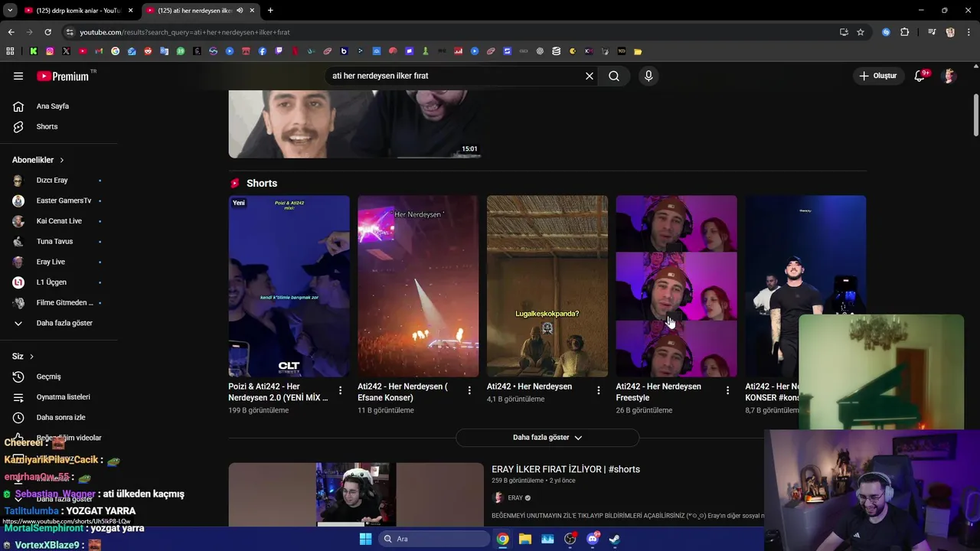The height and width of the screenshot is (551, 980).
Task: Open Chrome media controls icon
Action: (x=932, y=32)
